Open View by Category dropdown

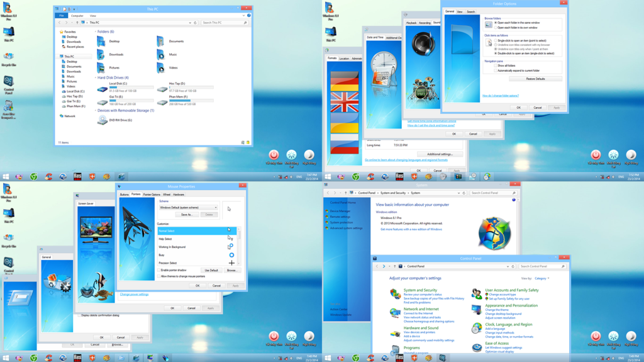click(541, 278)
